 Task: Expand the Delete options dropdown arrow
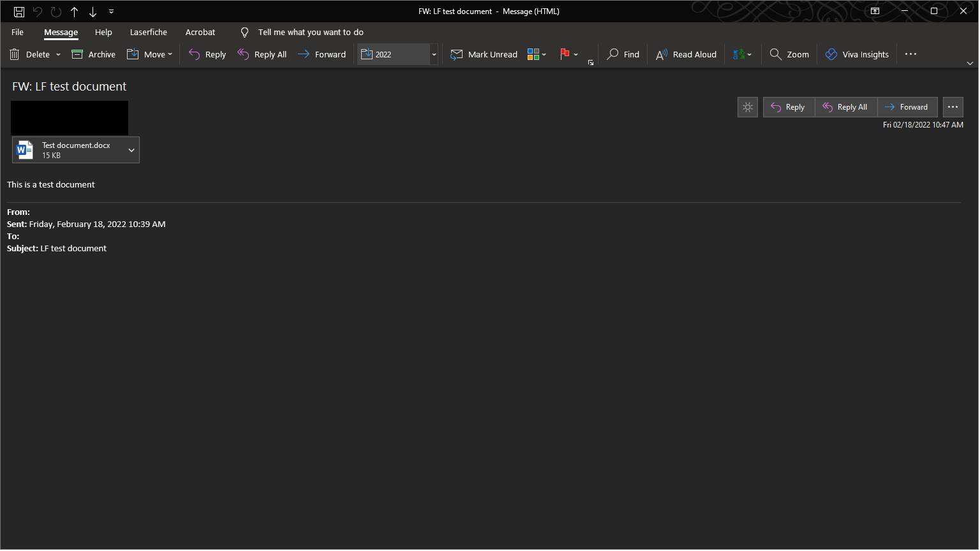pos(58,55)
